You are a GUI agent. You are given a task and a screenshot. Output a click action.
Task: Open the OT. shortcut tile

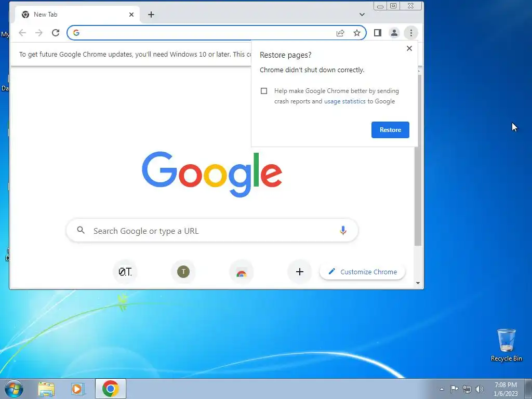click(x=125, y=272)
